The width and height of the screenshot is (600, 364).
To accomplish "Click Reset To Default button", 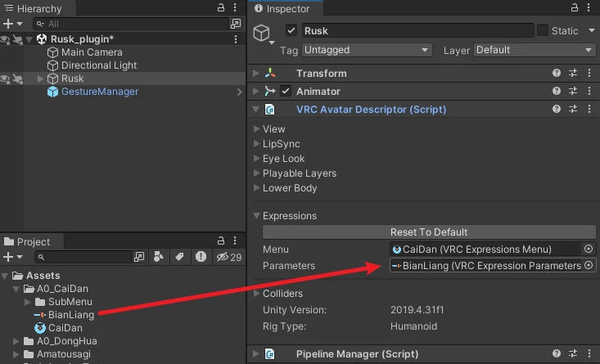I will [x=428, y=232].
